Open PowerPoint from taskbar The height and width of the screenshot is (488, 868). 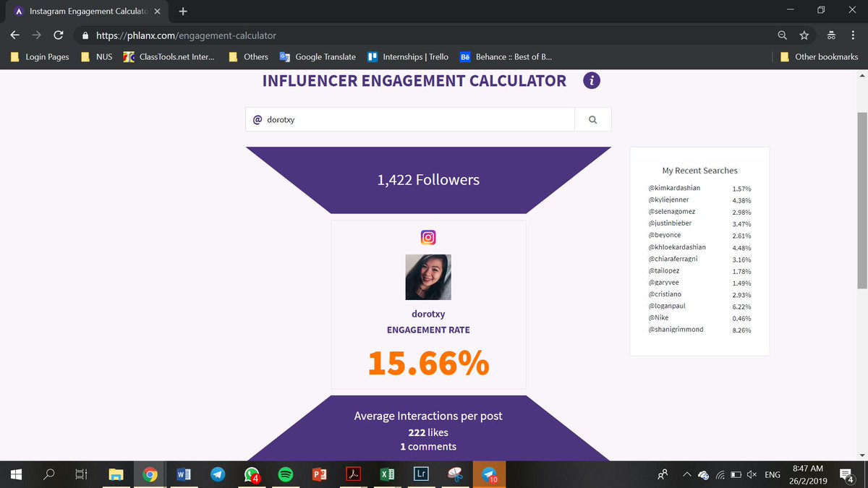tap(320, 474)
